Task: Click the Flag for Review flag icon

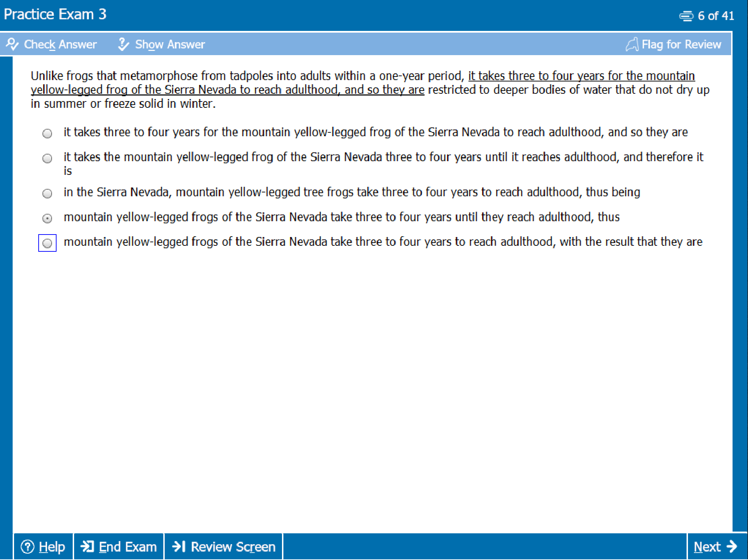Action: click(x=632, y=45)
